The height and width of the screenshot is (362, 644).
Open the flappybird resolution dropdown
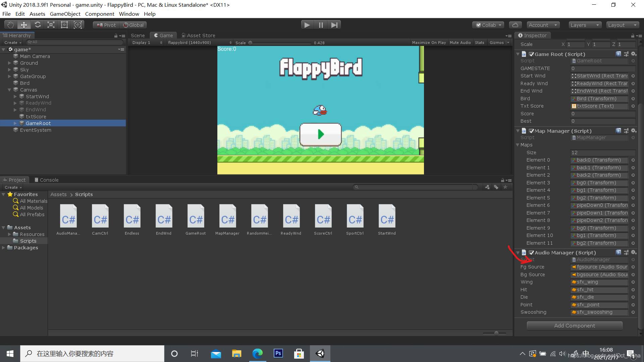200,43
